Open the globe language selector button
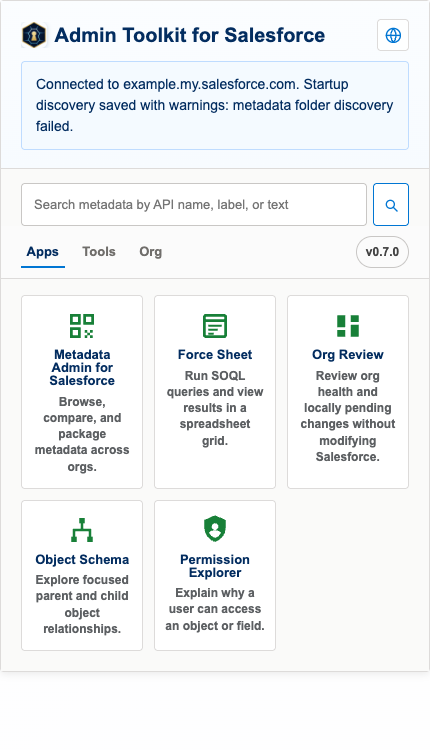The image size is (430, 750). pyautogui.click(x=393, y=35)
